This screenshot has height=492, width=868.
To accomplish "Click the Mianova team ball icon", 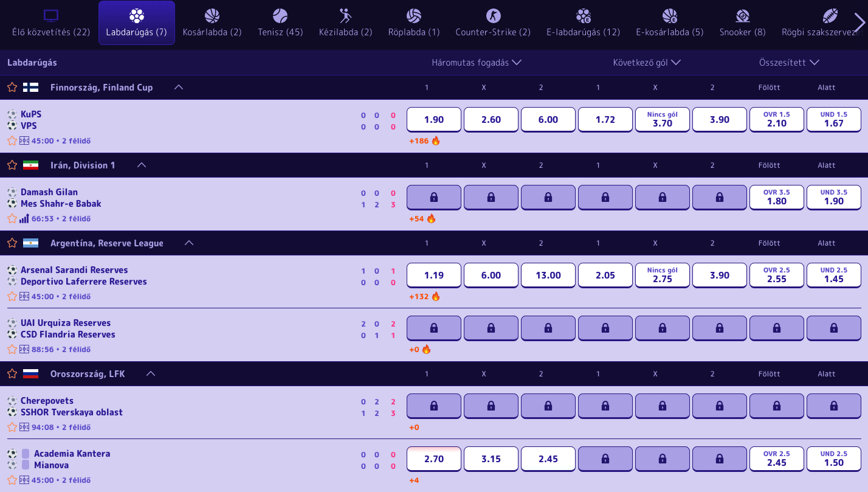I will click(12, 465).
